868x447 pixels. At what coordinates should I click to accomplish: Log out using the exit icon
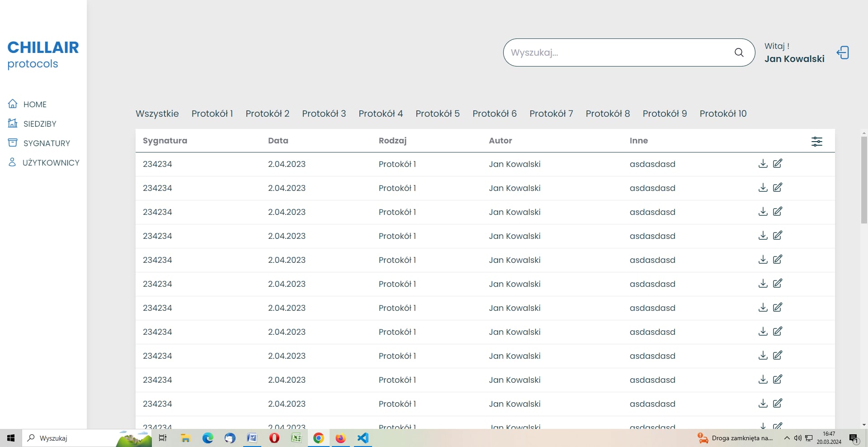(x=843, y=52)
